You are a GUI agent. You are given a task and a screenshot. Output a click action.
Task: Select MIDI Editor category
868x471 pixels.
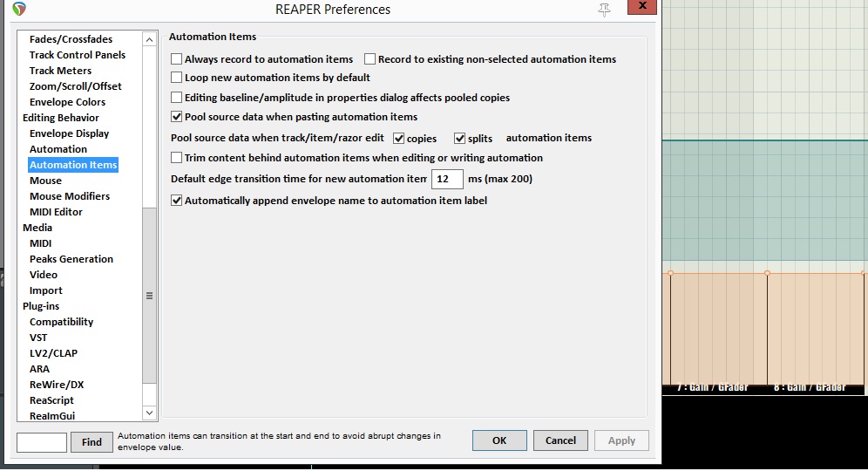click(56, 212)
